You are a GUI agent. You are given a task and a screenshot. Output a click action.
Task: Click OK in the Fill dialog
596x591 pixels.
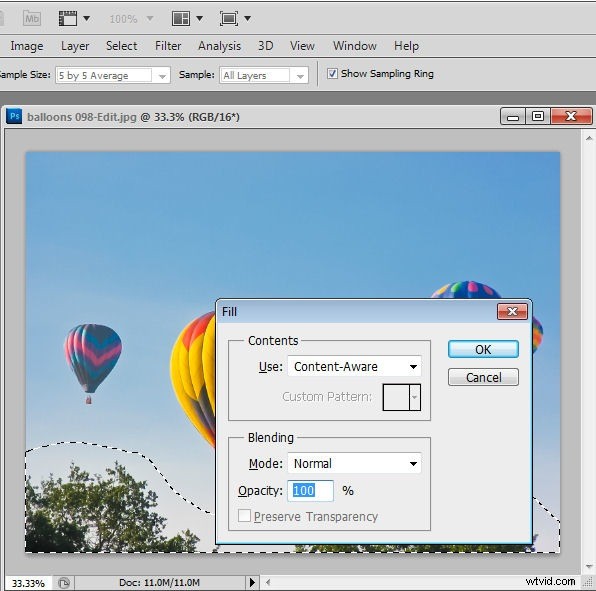pos(483,349)
